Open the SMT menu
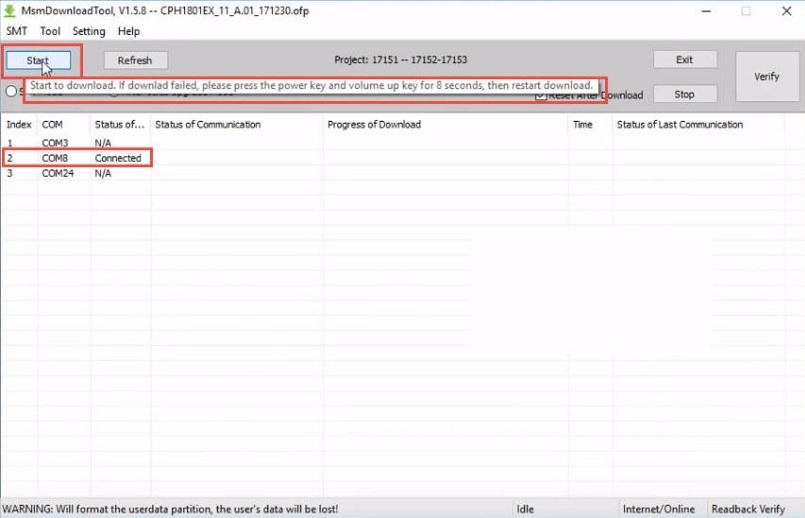This screenshot has width=805, height=518. click(17, 31)
